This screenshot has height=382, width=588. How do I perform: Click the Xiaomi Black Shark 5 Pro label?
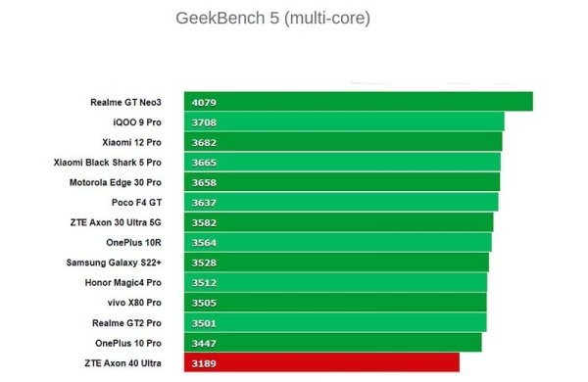pyautogui.click(x=107, y=163)
